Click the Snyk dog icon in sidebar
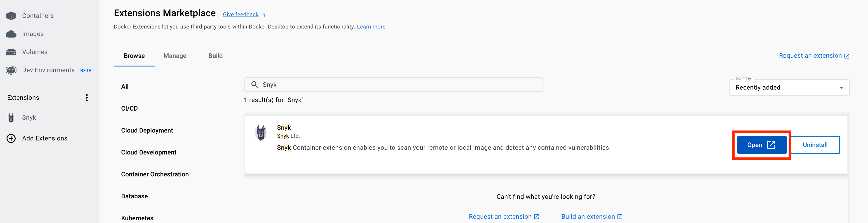868x223 pixels. coord(11,118)
